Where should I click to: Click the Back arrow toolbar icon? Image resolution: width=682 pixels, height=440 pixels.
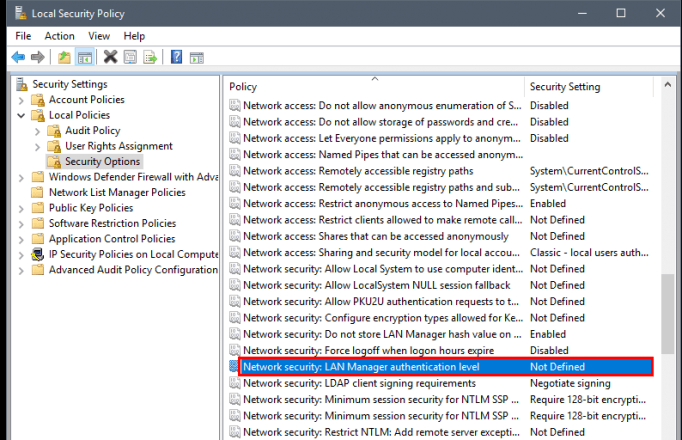[x=18, y=57]
